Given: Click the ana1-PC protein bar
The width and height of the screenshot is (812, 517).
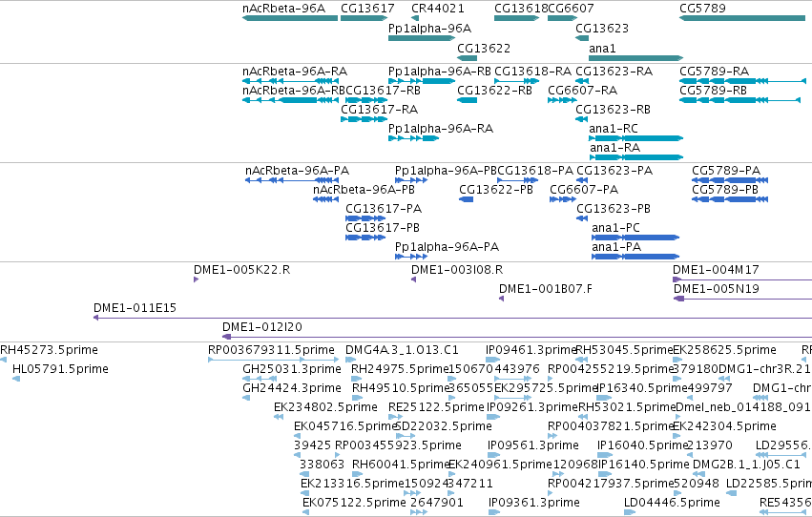Looking at the screenshot, I should coord(635,238).
